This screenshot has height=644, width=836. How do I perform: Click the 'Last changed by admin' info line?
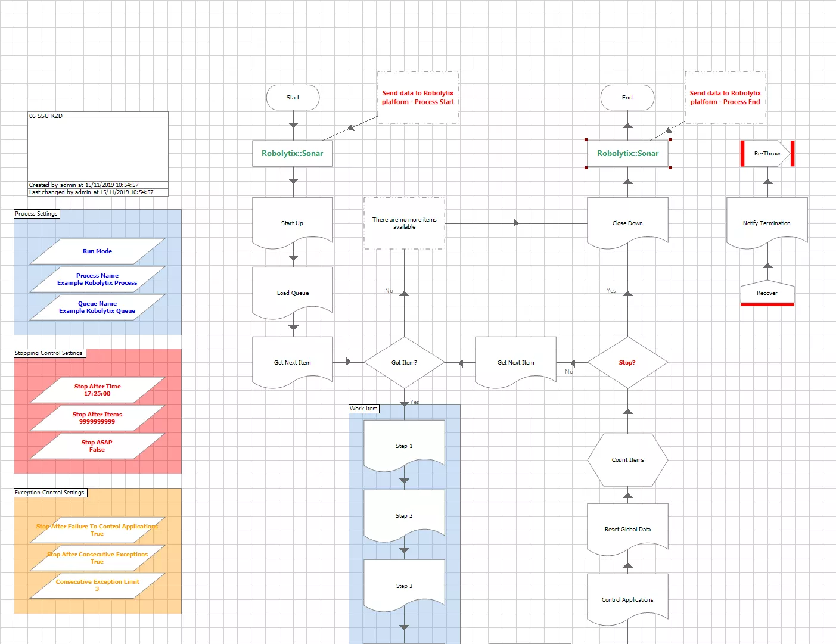(91, 192)
